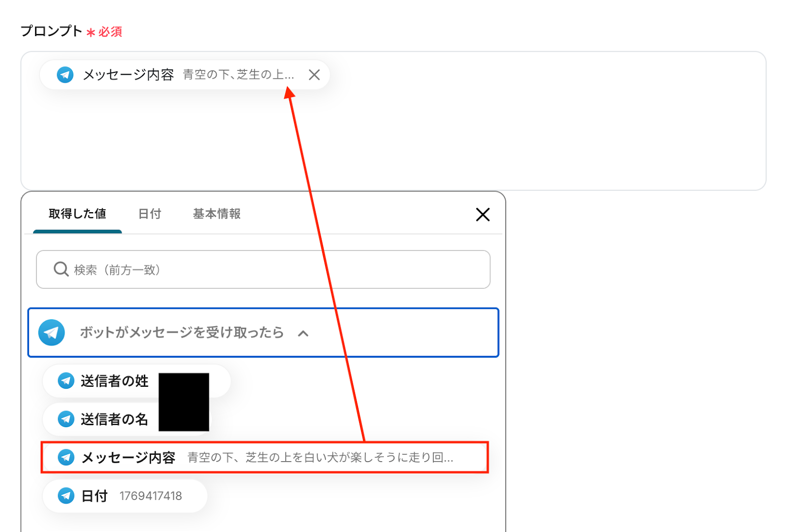788x532 pixels.
Task: Click the text 青空の下、芝生の上を白い犬が楽しそうに走り回...
Action: [x=320, y=458]
